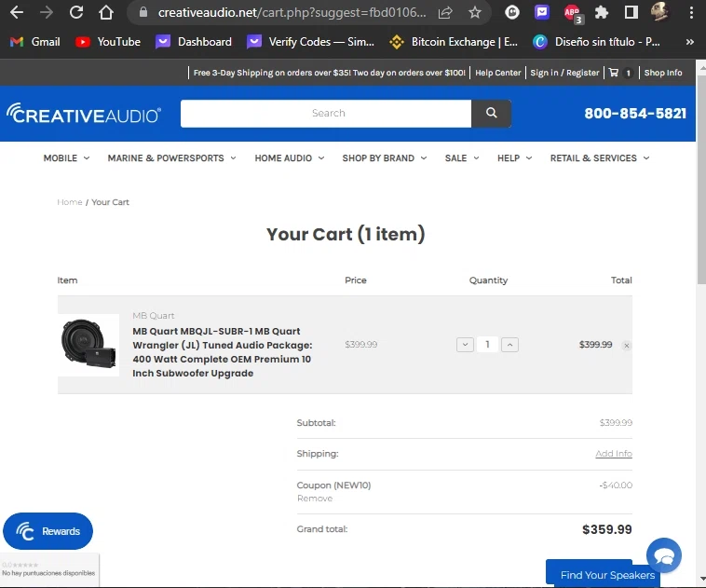Click the page vertical scrollbar
The height and width of the screenshot is (588, 706).
pos(701,180)
